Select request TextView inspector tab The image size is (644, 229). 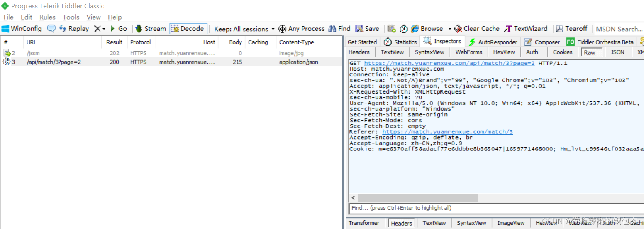pos(392,52)
